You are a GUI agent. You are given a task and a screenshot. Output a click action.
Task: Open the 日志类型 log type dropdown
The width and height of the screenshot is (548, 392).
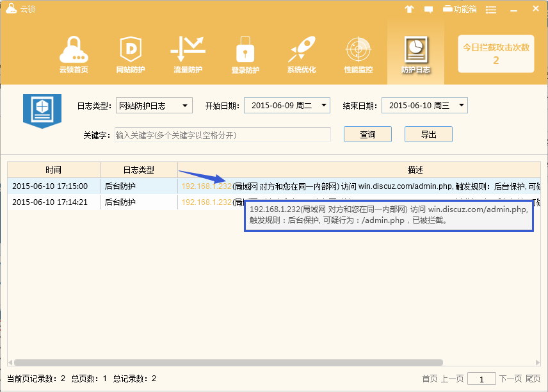[x=154, y=105]
